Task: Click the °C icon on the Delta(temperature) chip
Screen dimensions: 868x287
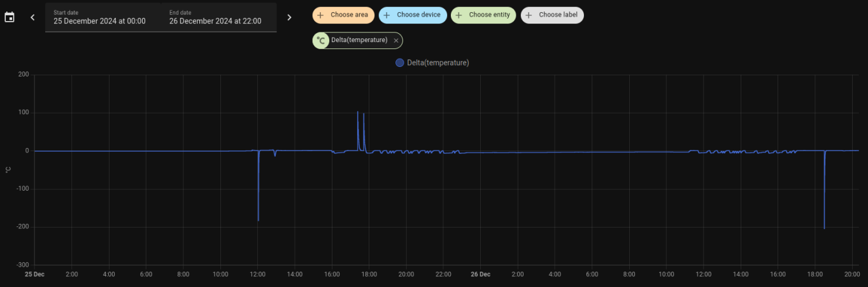Action: 321,40
